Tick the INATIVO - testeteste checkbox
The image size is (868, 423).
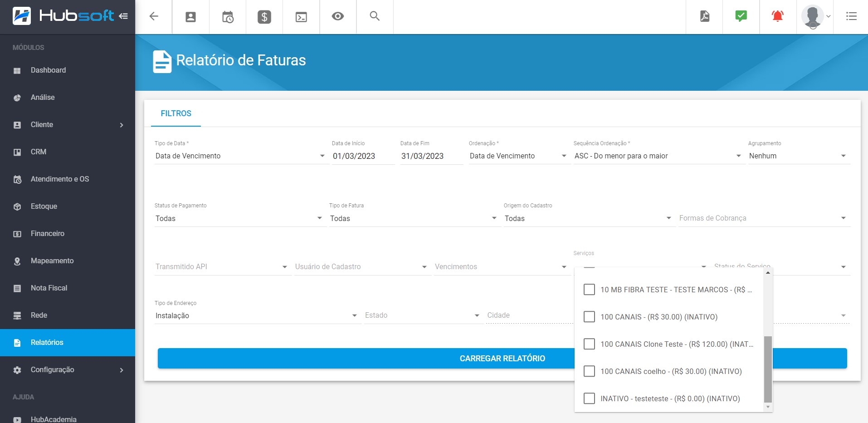pos(589,398)
